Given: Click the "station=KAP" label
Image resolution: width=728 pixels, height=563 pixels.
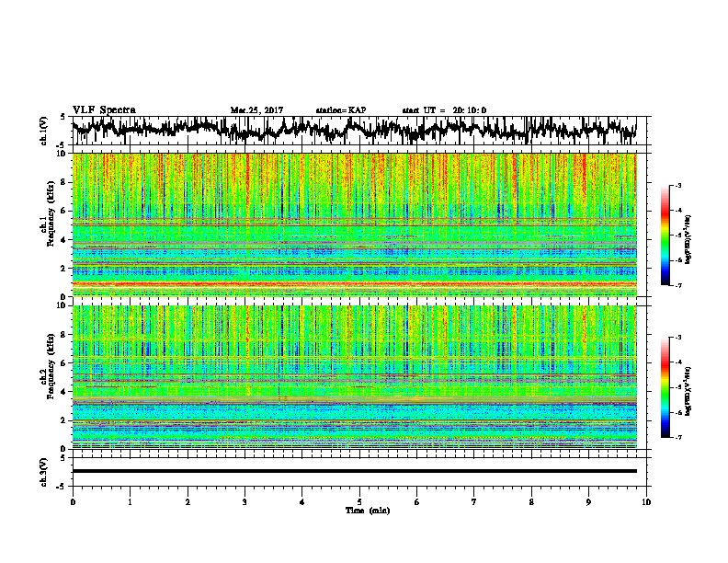Looking at the screenshot, I should coord(340,110).
